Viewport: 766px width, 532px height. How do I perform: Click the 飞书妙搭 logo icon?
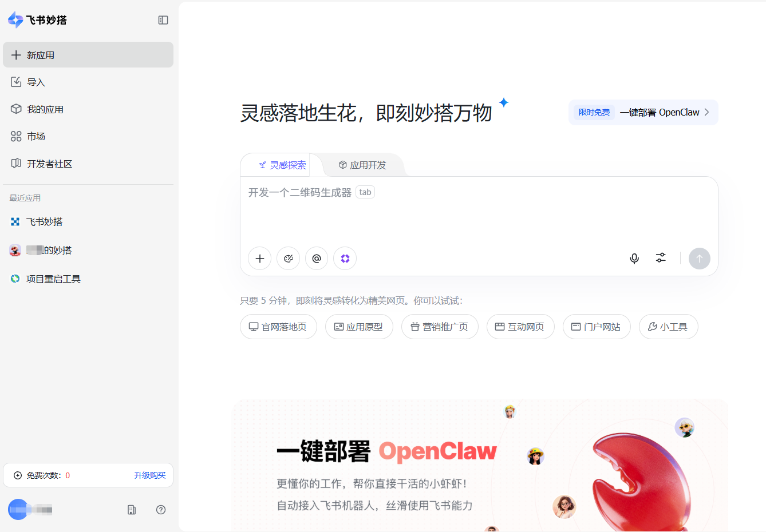click(x=13, y=19)
